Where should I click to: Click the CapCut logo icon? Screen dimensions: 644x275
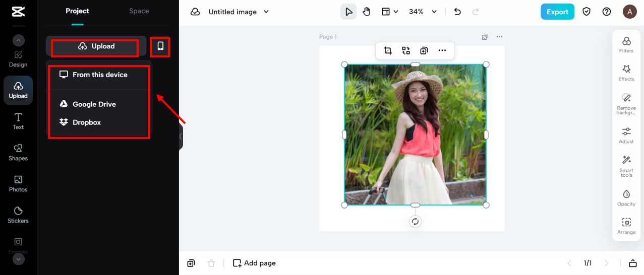[x=18, y=11]
